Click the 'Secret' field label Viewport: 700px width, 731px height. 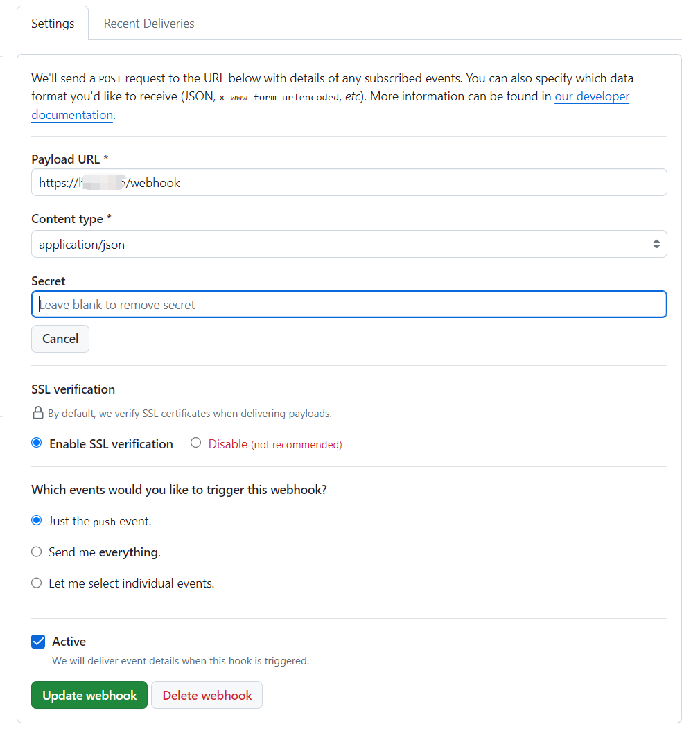[x=49, y=281]
